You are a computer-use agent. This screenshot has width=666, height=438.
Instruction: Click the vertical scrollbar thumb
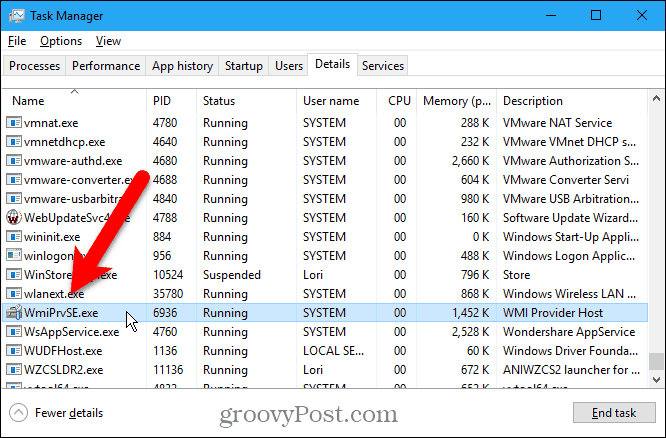tap(656, 361)
